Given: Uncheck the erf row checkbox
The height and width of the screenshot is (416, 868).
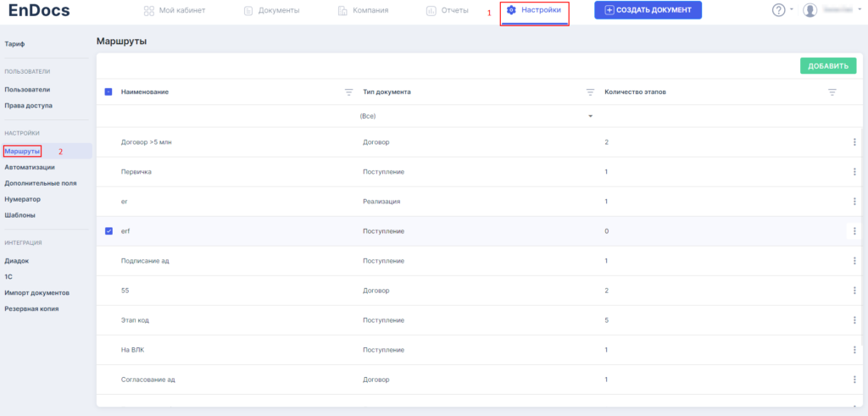Looking at the screenshot, I should (x=108, y=231).
